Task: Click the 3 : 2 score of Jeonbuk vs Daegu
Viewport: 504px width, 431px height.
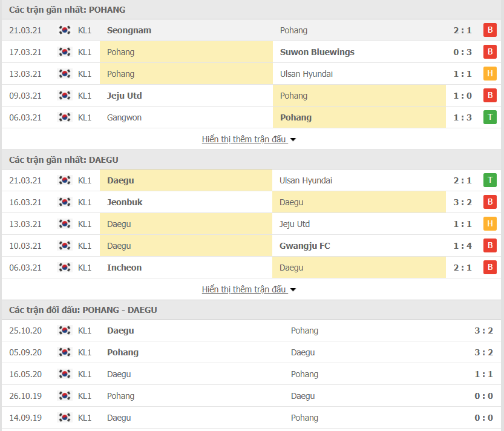Action: coord(463,202)
